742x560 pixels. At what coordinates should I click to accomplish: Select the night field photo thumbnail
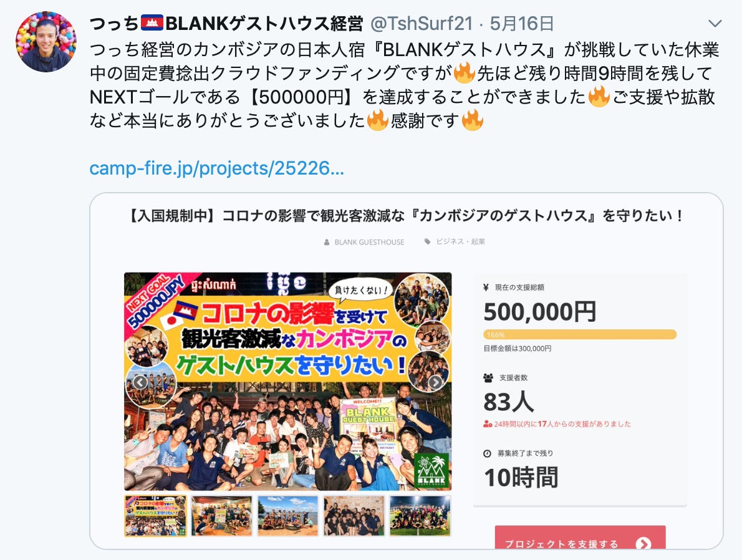(x=420, y=516)
